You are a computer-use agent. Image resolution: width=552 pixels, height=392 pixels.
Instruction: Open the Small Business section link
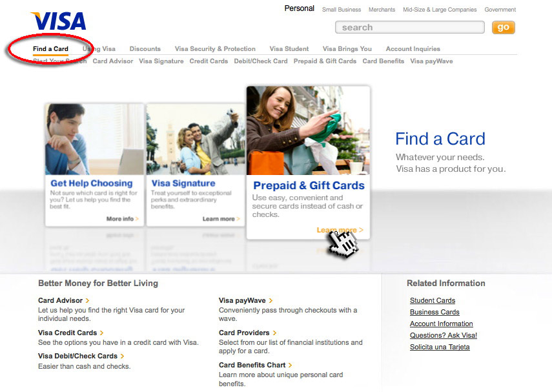pyautogui.click(x=342, y=10)
